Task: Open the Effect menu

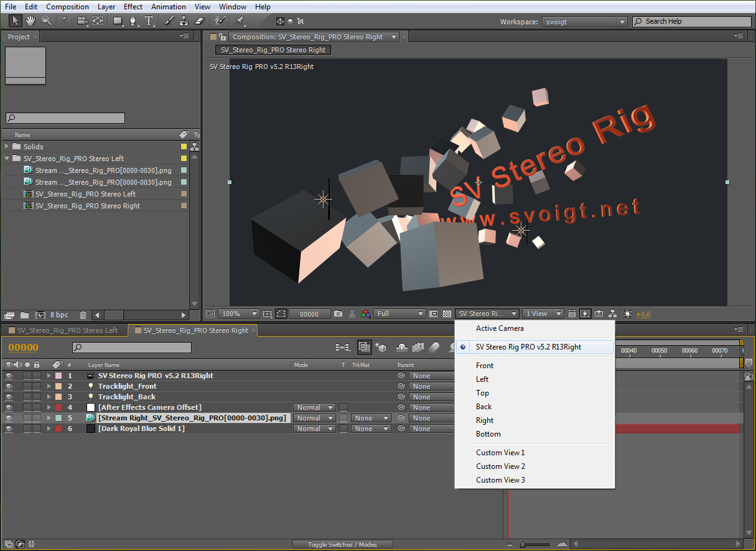Action: (x=133, y=7)
